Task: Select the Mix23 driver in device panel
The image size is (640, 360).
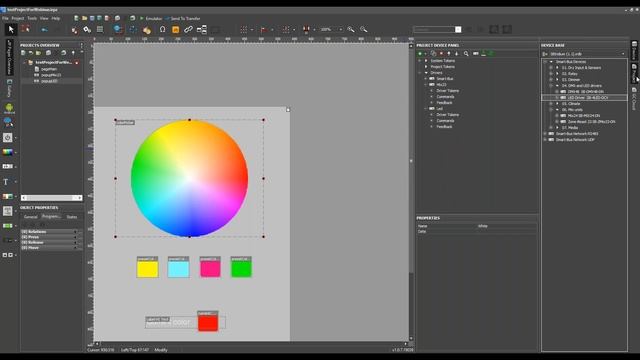Action: (x=441, y=84)
